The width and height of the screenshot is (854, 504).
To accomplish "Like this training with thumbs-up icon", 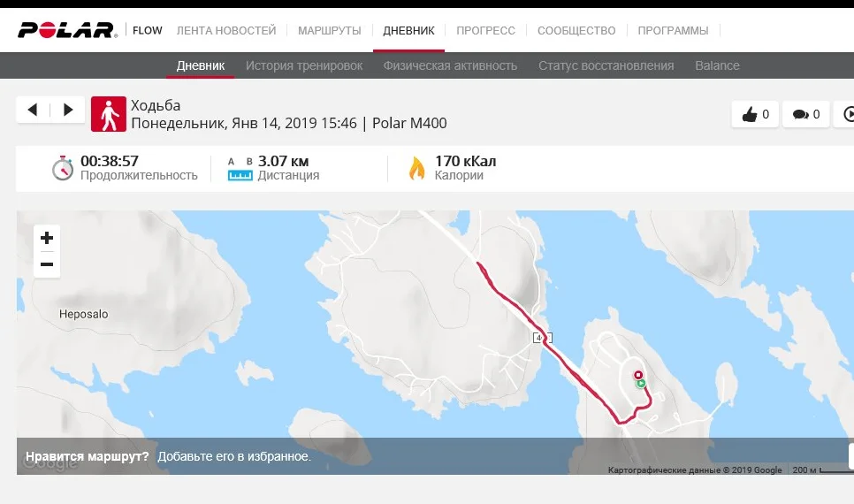I will 755,114.
